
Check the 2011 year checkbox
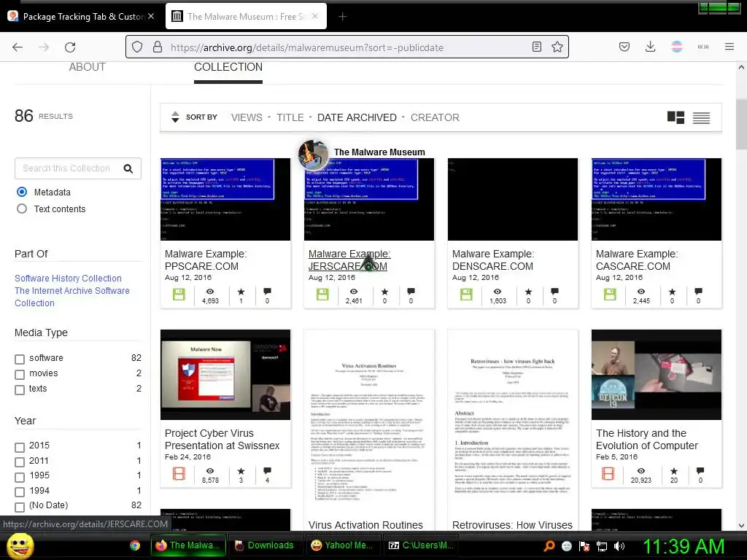20,462
